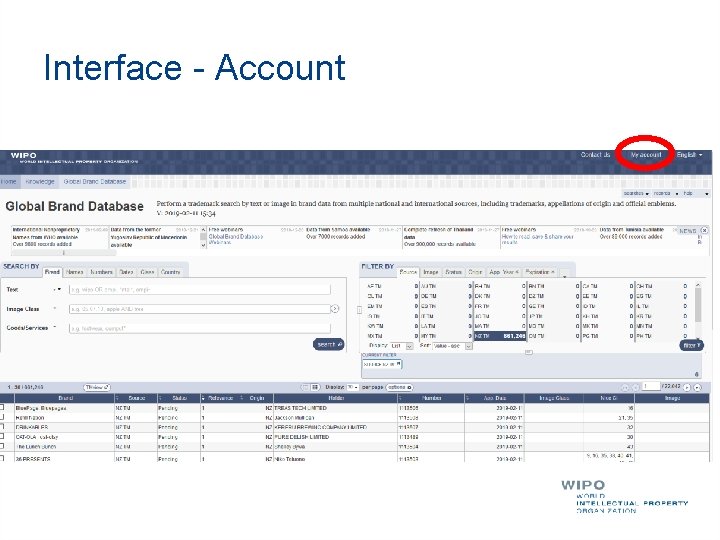Open the PURE DELISH LIMITED holder row
This screenshot has width=720, height=540.
pyautogui.click(x=302, y=437)
